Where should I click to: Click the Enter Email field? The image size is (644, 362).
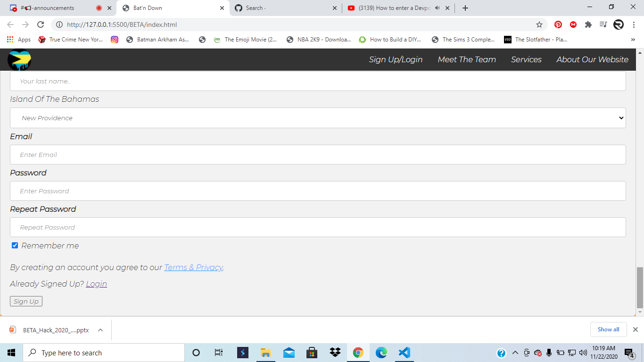click(318, 155)
